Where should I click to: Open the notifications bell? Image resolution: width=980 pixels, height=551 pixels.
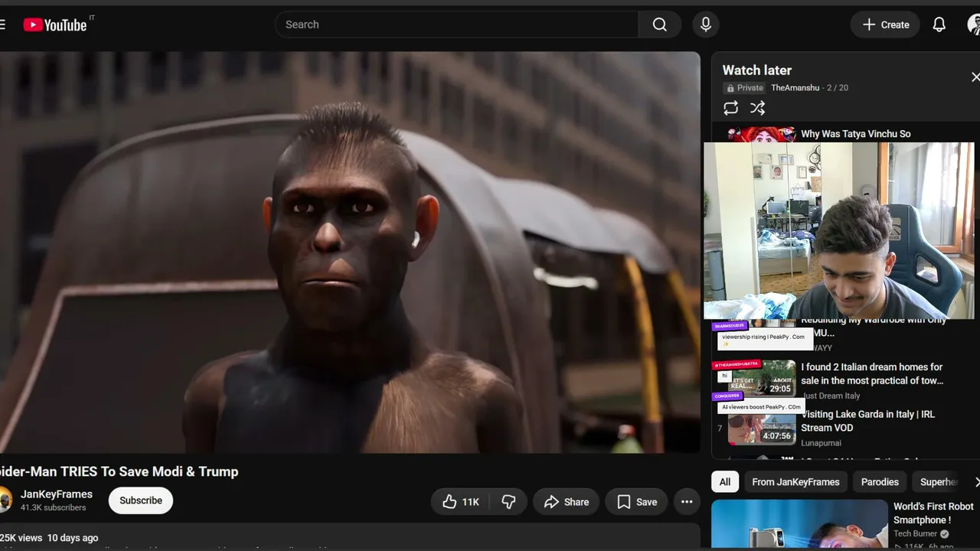coord(939,24)
